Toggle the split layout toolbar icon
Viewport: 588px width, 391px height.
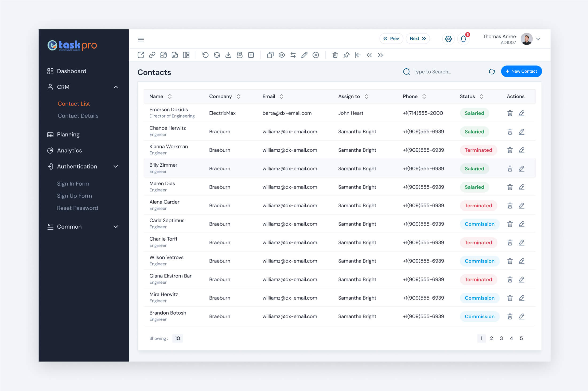tap(186, 55)
